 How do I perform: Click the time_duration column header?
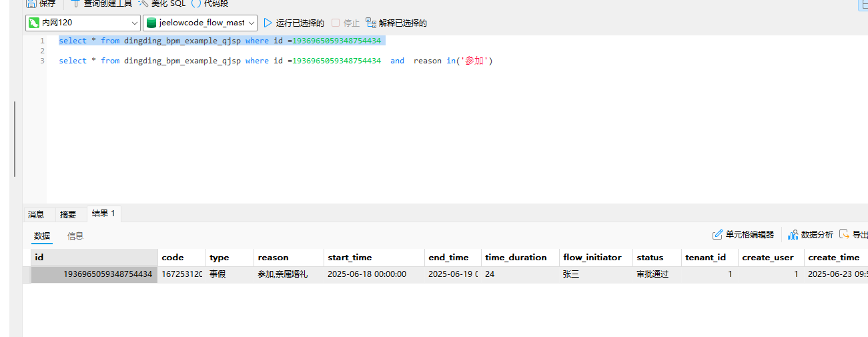pyautogui.click(x=520, y=257)
